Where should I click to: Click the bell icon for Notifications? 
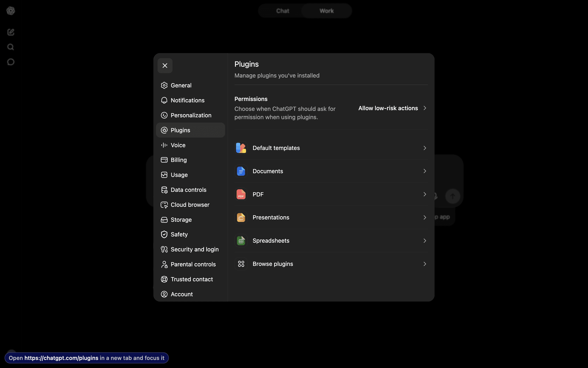tap(164, 100)
